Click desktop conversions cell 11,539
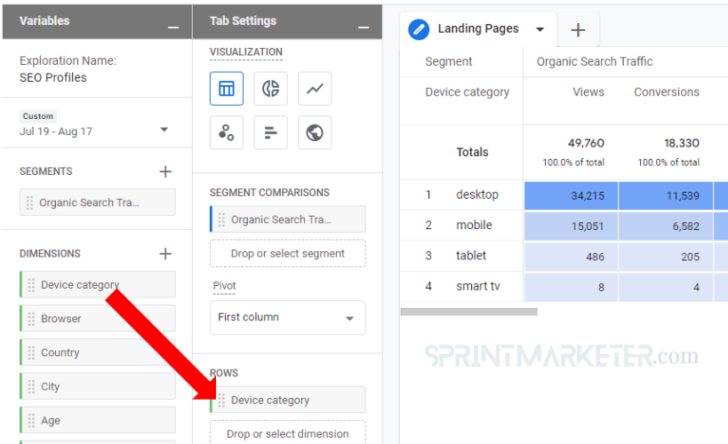Screen dimensions: 728x444 coord(666,196)
